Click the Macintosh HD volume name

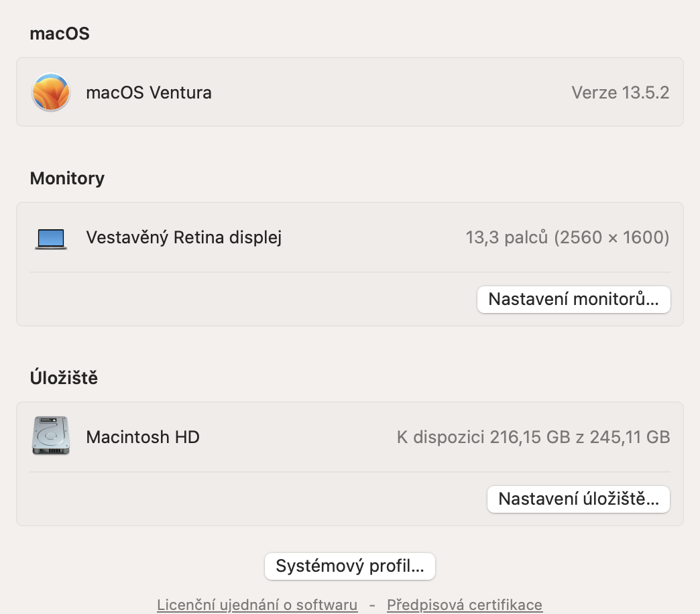click(143, 438)
